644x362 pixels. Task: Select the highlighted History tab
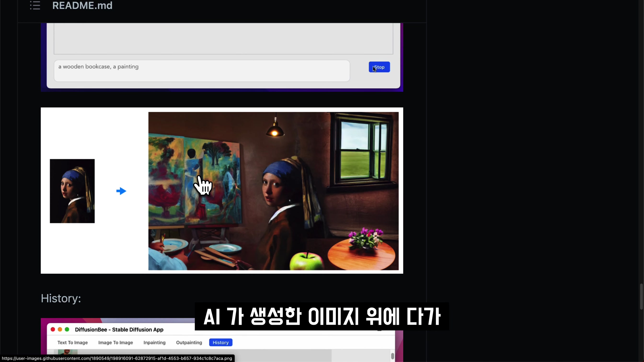pos(221,343)
